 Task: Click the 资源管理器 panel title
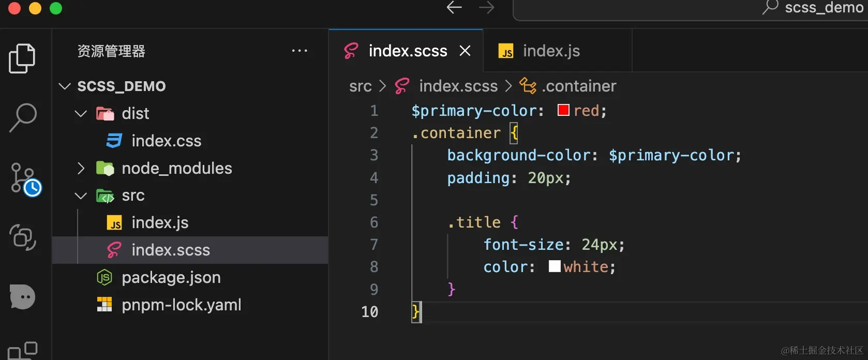111,51
